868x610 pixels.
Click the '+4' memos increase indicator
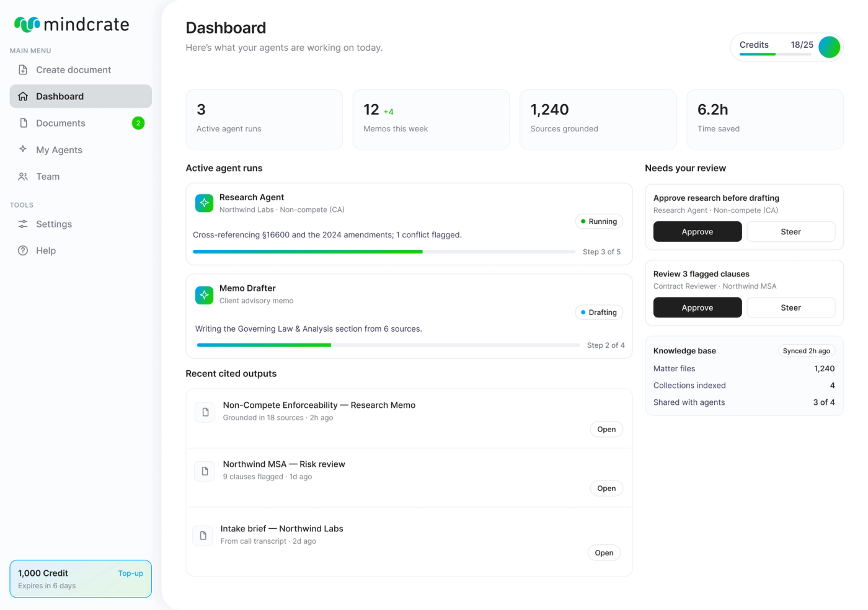pos(388,112)
